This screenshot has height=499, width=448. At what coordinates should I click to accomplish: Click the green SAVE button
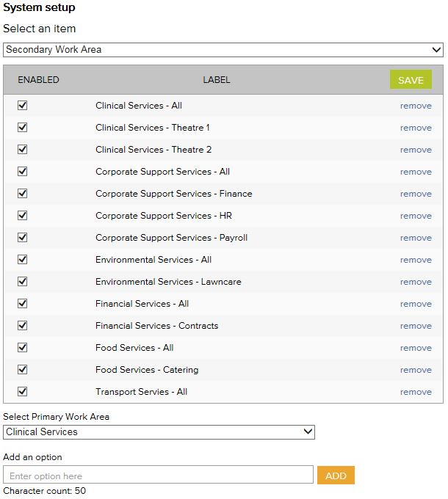tap(411, 80)
